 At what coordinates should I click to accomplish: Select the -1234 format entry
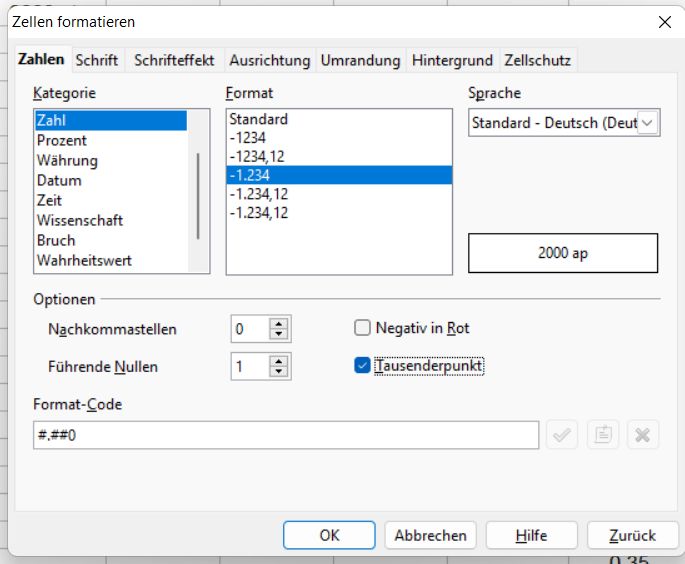pos(339,138)
